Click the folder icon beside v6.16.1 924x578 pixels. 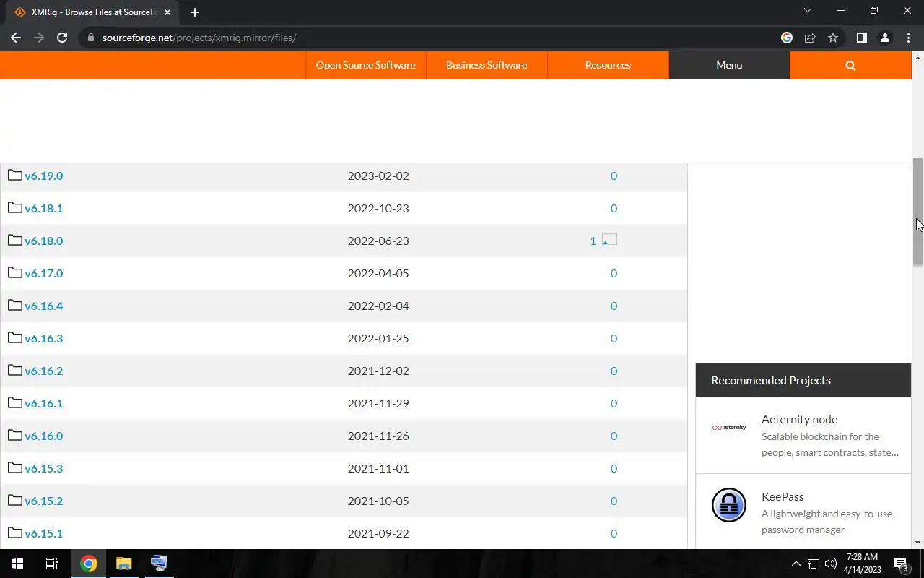pyautogui.click(x=15, y=402)
